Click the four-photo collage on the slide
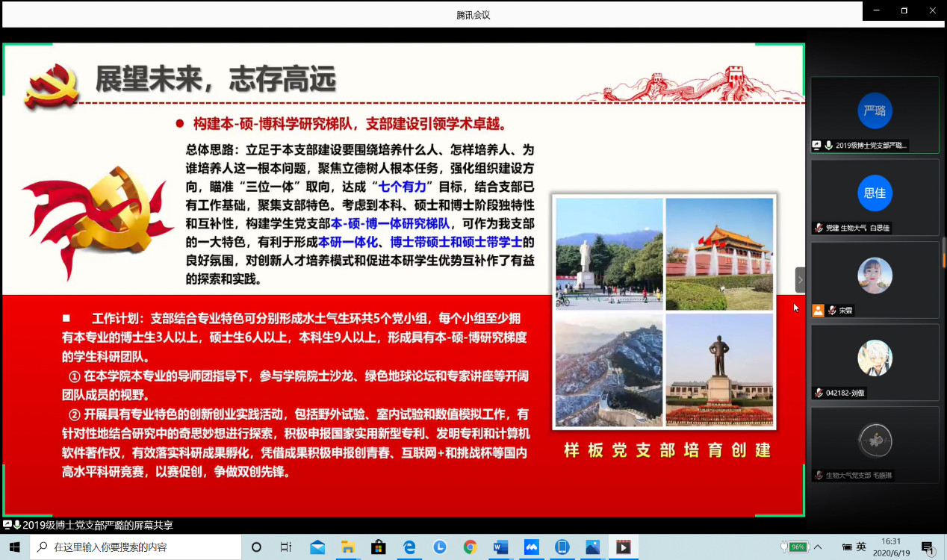The width and height of the screenshot is (947, 560). 664,311
